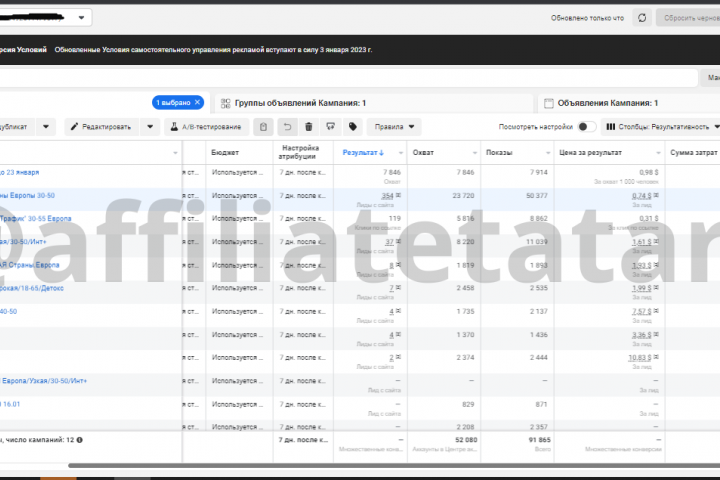The image size is (720, 480).
Task: Sort by the 'Настройка атрибуции' column header
Action: [x=300, y=152]
